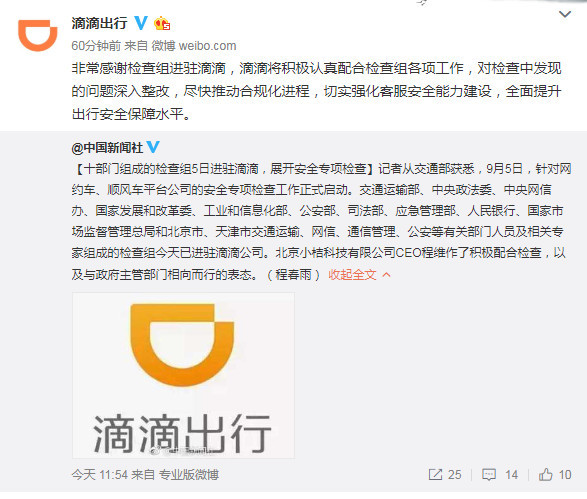
Task: Click the 60分钟前 post time link
Action: coord(96,46)
